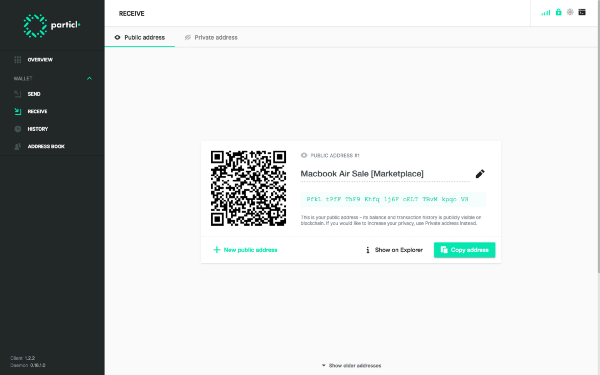Image resolution: width=600 pixels, height=375 pixels.
Task: Click the Send arrow icon
Action: (x=18, y=94)
